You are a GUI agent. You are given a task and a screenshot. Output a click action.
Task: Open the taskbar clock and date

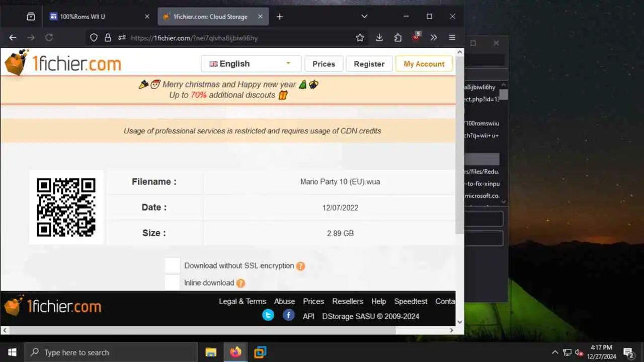tap(601, 352)
